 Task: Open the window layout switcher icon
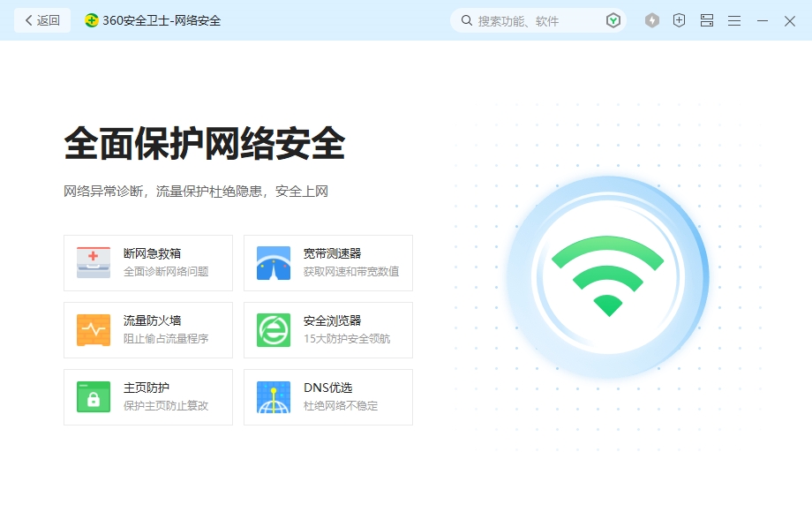click(706, 19)
